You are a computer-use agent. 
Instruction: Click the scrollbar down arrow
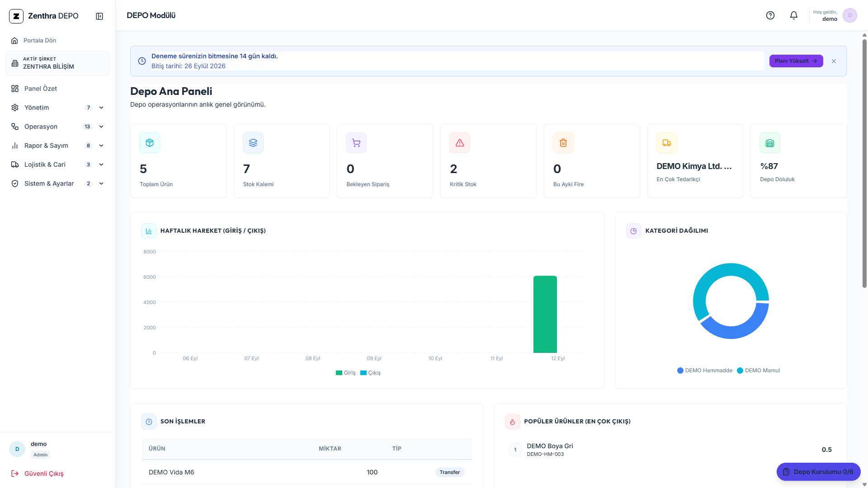click(x=864, y=484)
